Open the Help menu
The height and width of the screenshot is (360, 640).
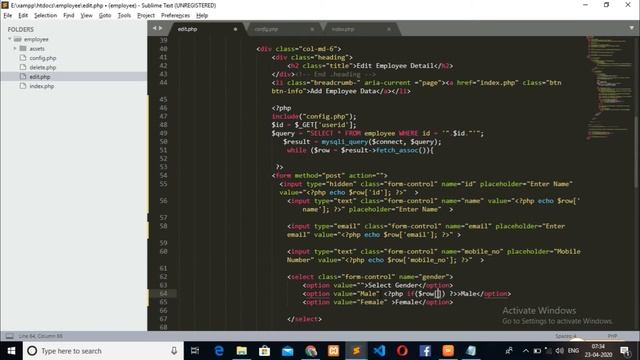click(x=202, y=16)
